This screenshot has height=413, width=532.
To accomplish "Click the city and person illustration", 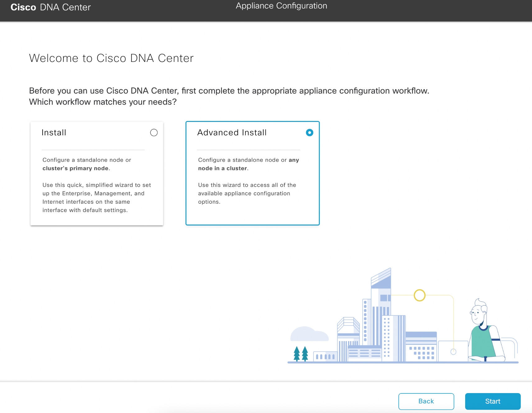I will pyautogui.click(x=403, y=315).
